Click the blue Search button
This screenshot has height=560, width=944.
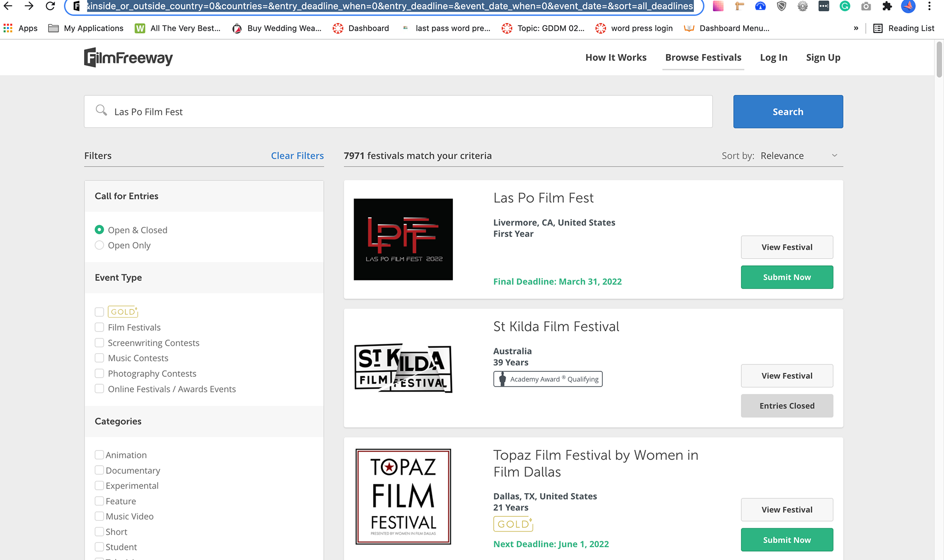788,112
